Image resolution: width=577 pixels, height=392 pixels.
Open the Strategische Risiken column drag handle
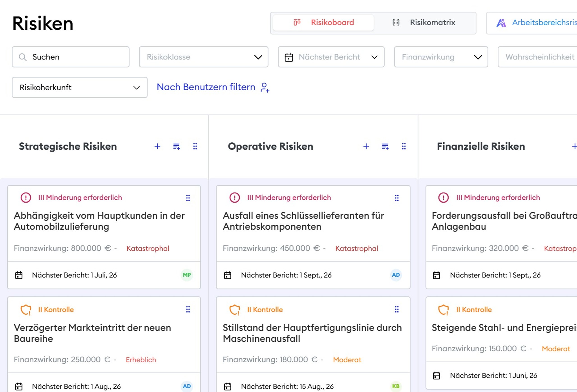tap(195, 146)
